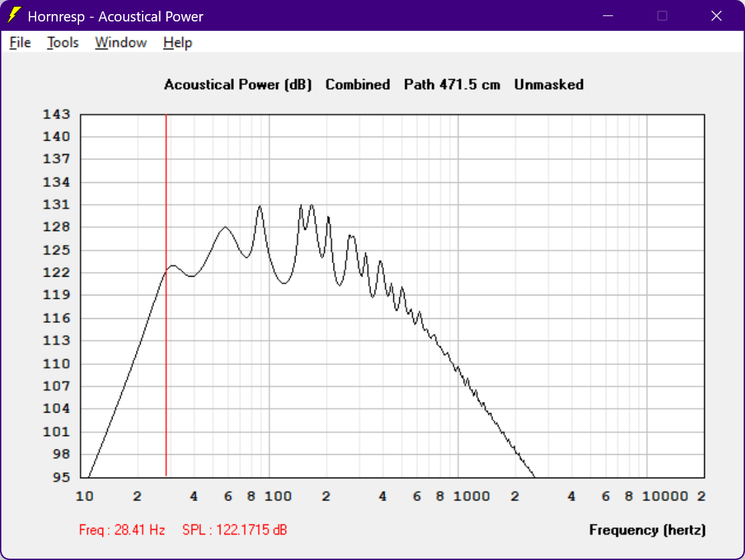Viewport: 745px width, 560px height.
Task: Click the 10000 label on frequency axis
Action: click(x=665, y=496)
